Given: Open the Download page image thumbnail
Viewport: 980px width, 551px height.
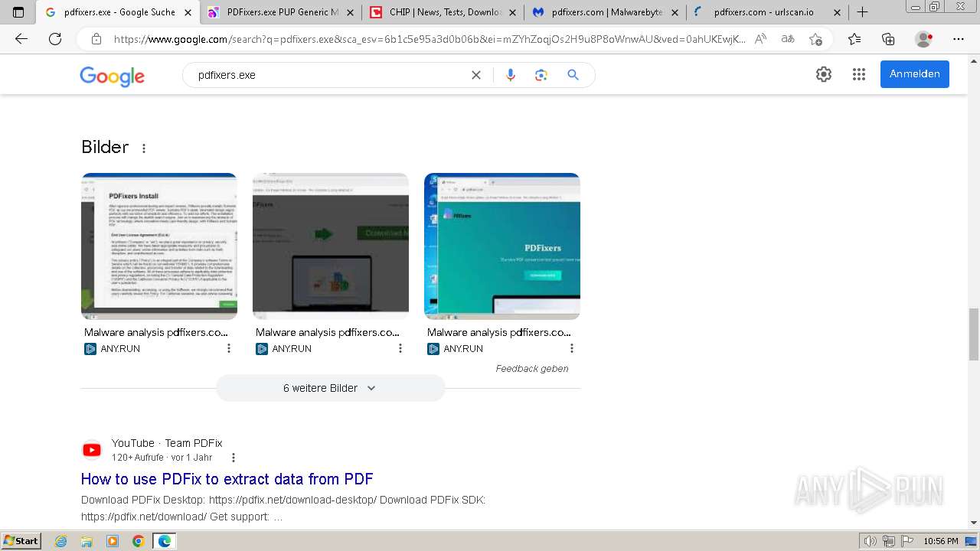Looking at the screenshot, I should pyautogui.click(x=331, y=246).
